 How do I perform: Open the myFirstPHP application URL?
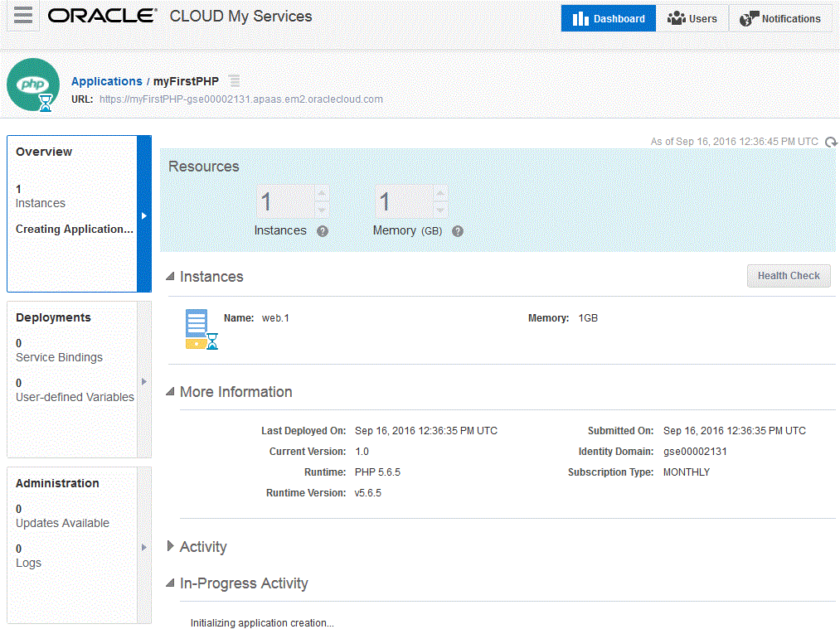(x=241, y=99)
